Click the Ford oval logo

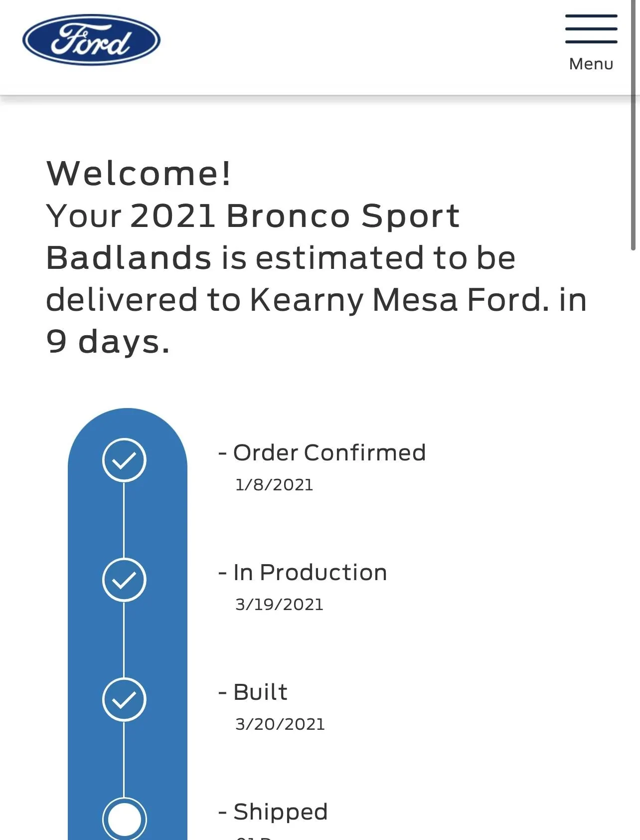pos(91,40)
